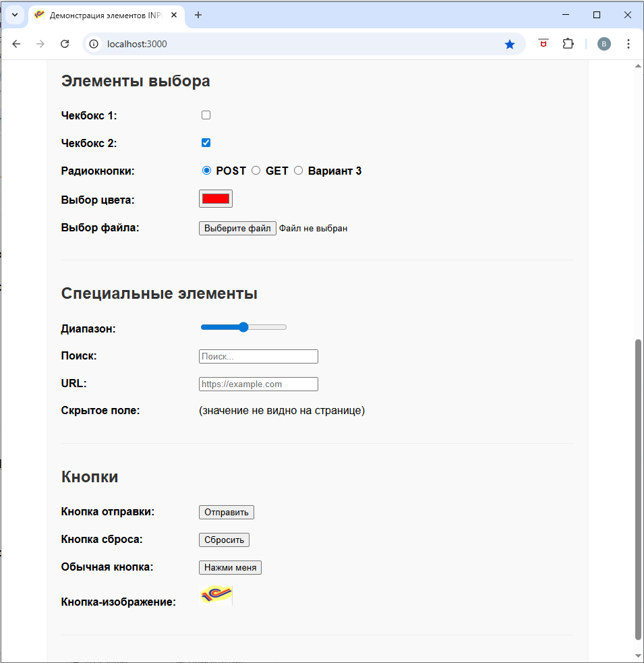The height and width of the screenshot is (663, 644).
Task: Close the Демонстрация элементов tab
Action: 174,16
